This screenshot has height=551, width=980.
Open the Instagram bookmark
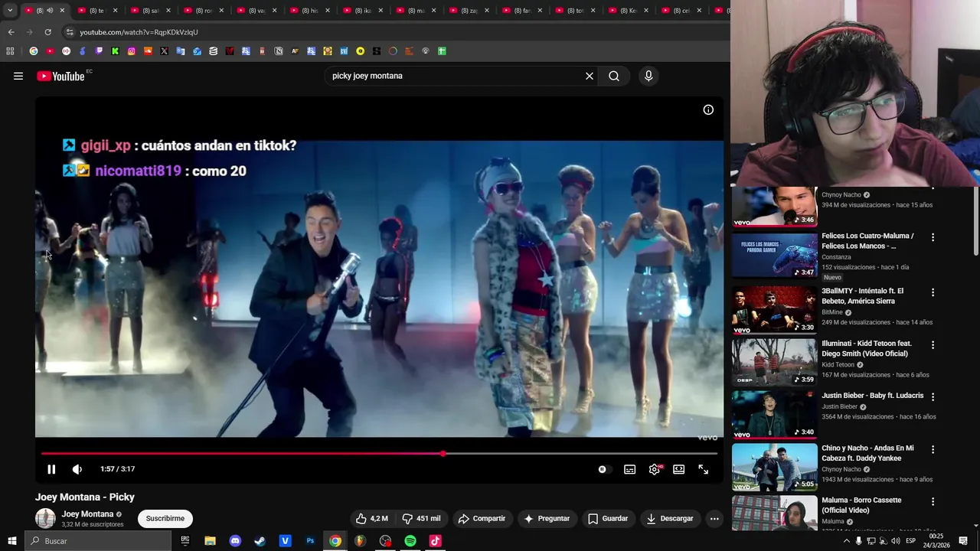132,51
